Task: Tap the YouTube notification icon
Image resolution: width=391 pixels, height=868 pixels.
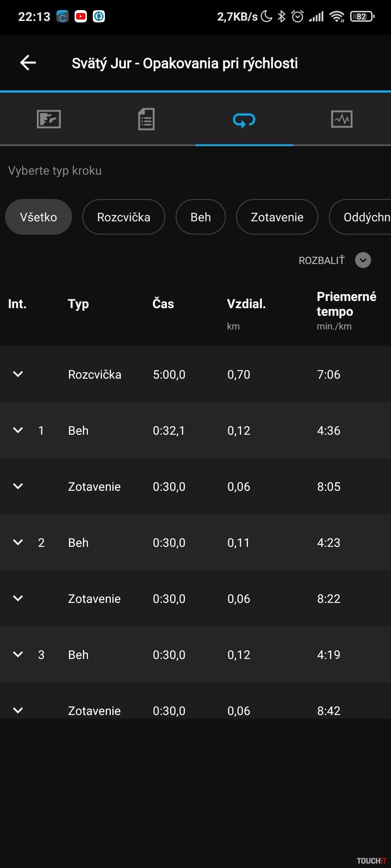Action: [81, 16]
